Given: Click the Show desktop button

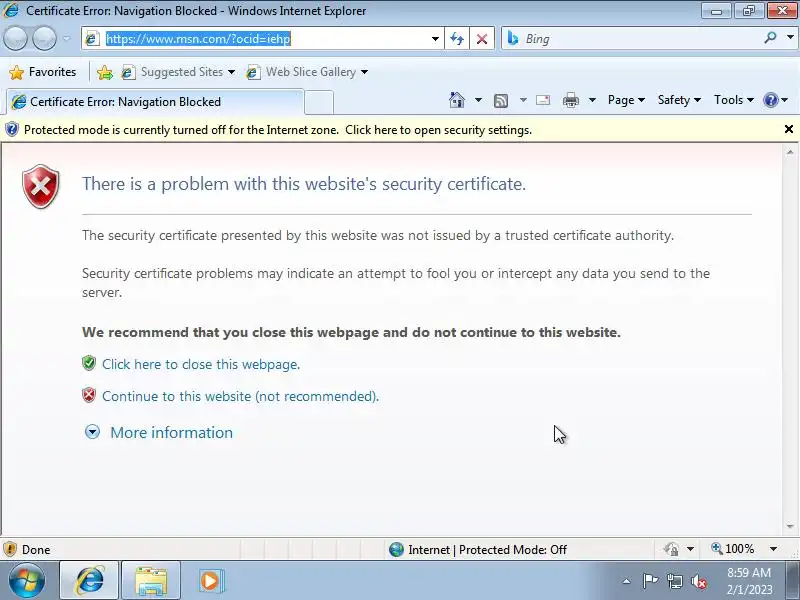Looking at the screenshot, I should tap(792, 581).
